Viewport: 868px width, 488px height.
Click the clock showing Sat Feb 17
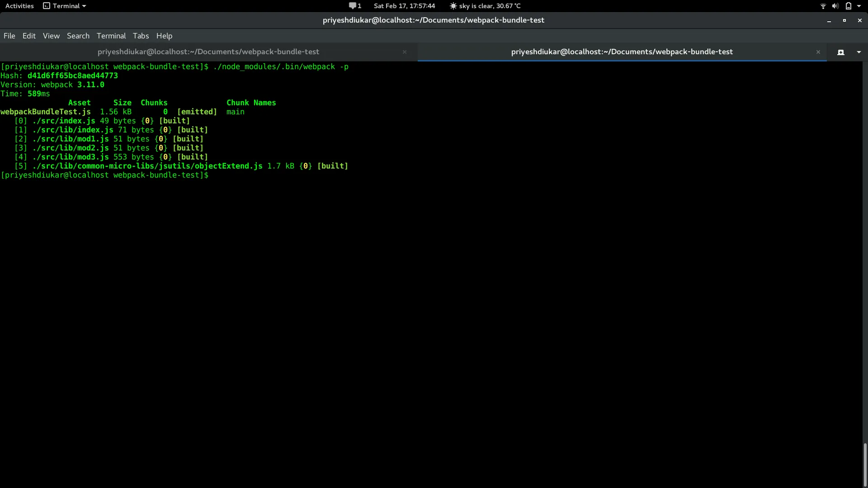[404, 6]
